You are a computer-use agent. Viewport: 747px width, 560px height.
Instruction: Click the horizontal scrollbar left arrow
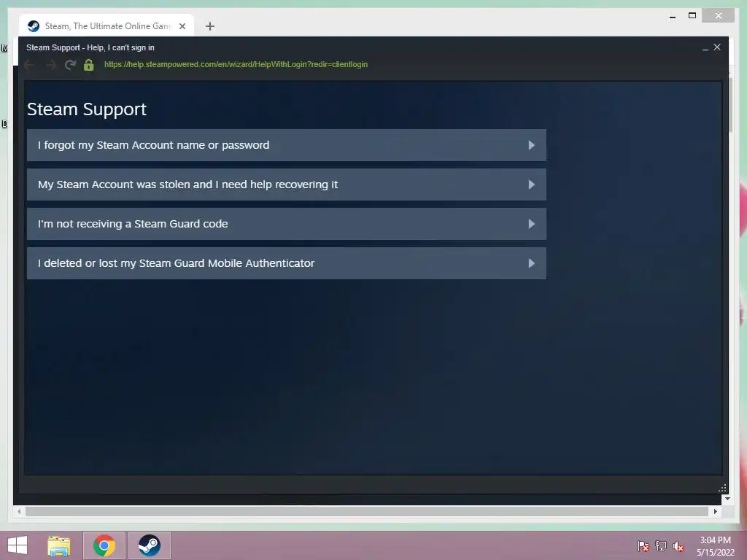19,511
